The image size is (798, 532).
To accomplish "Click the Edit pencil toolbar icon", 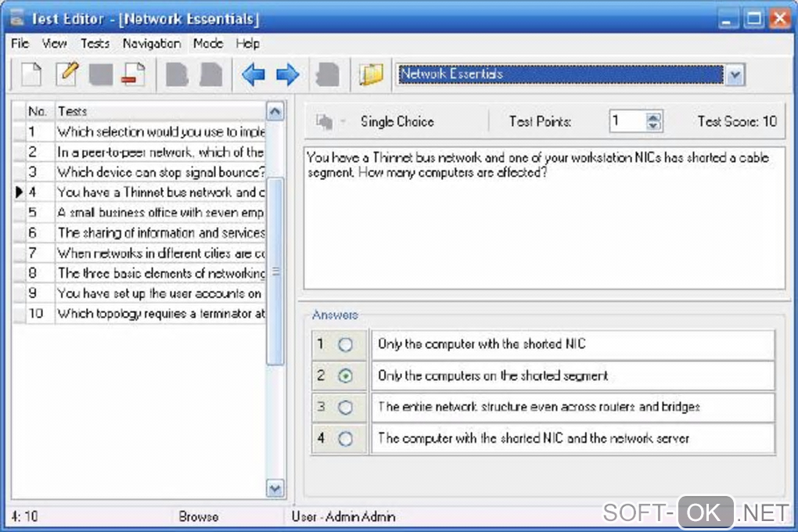I will click(67, 74).
